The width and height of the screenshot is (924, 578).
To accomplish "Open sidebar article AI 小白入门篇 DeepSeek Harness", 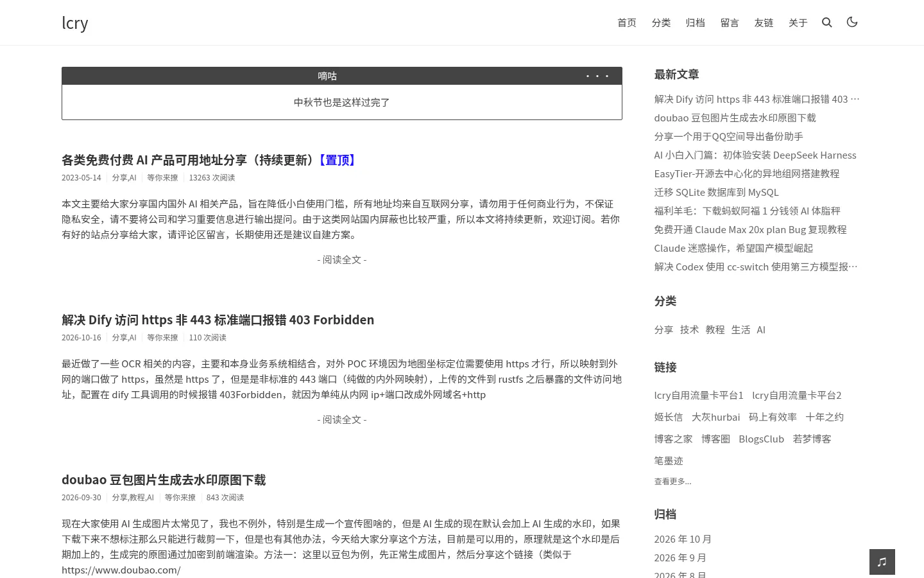I will click(x=755, y=155).
